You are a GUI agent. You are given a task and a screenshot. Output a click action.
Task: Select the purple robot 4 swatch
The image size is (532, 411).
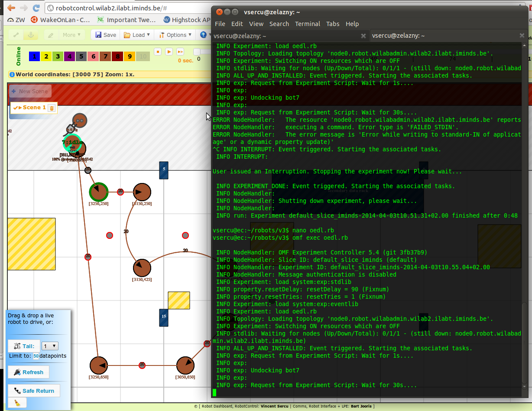[69, 56]
